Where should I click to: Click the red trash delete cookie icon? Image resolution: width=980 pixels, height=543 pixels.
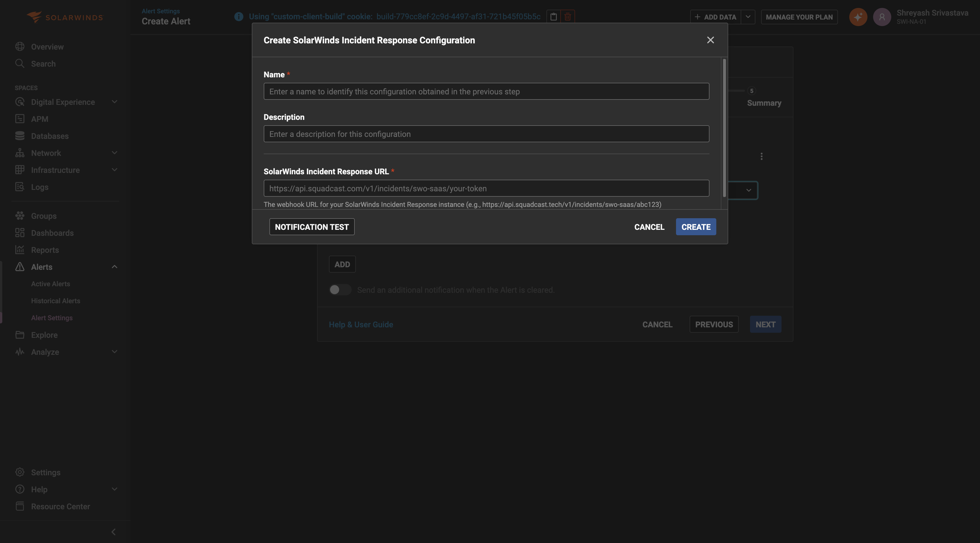567,17
